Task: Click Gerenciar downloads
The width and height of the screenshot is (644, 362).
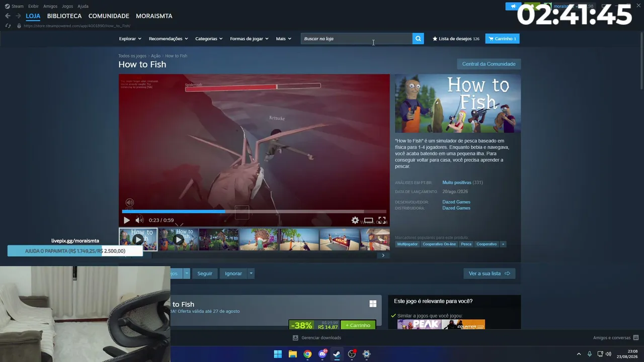Action: [317, 338]
